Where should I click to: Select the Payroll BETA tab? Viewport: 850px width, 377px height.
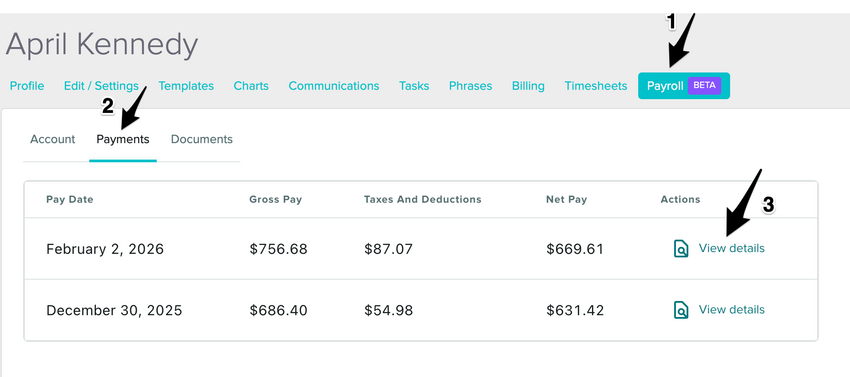click(684, 86)
